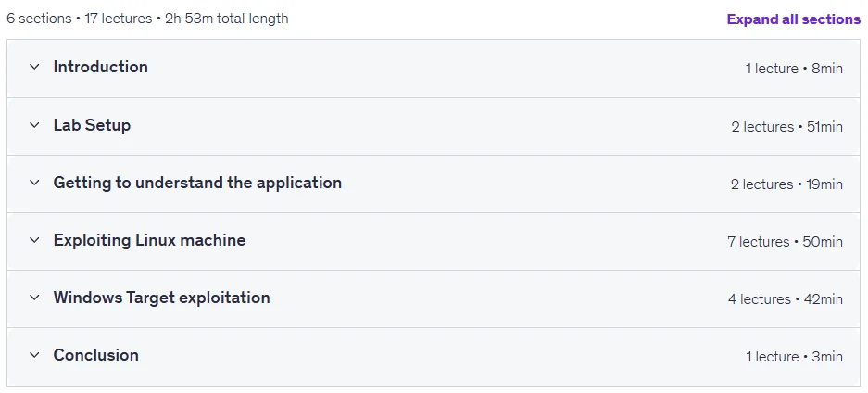Expand the Exploiting Linux machine section
Viewport: 868px width, 393px height.
pyautogui.click(x=149, y=240)
